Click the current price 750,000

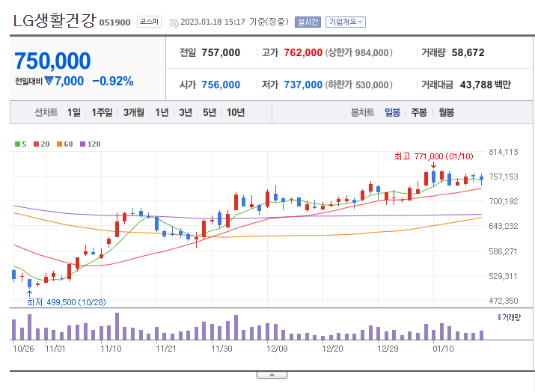click(x=52, y=61)
